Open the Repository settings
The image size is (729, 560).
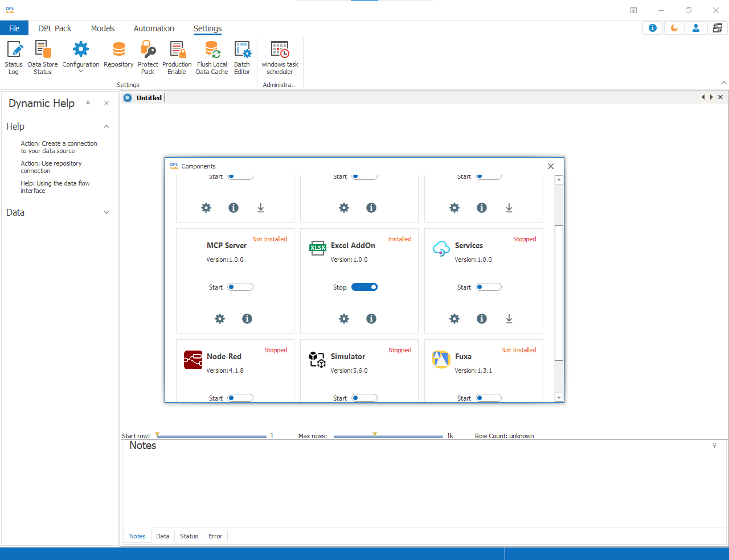[x=118, y=54]
